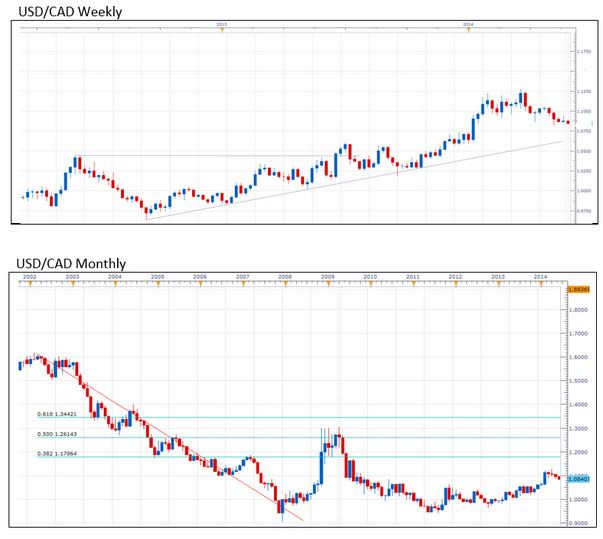Select the red descending trendline on monthly chart

169,436
